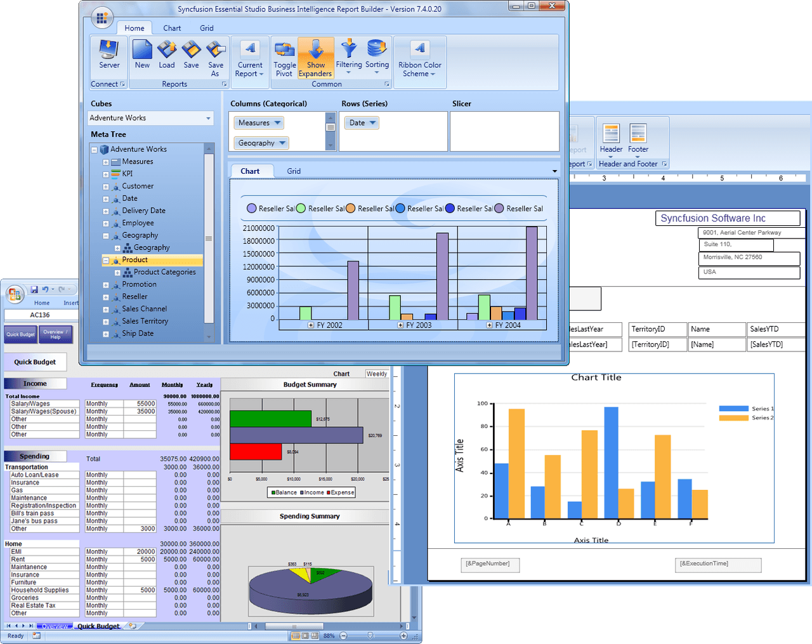Click the KPI icon in Meta Tree
This screenshot has height=644, width=812.
116,173
